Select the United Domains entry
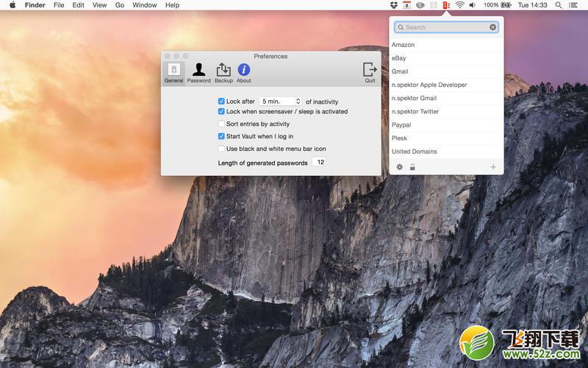This screenshot has width=588, height=368. 446,152
